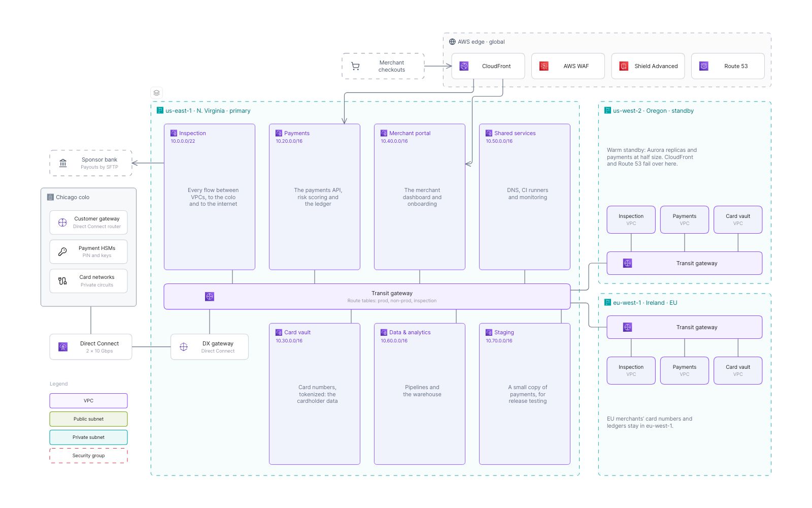Click the eu-west-1 Transit gateway icon

coord(627,327)
